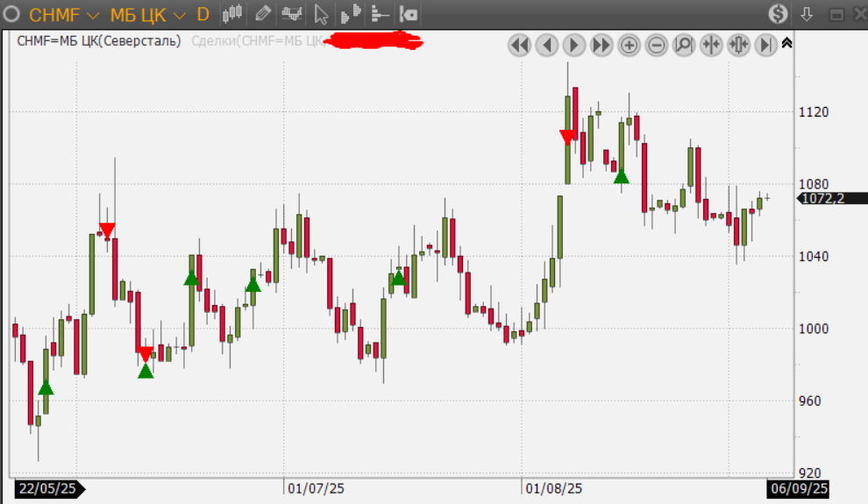This screenshot has height=504, width=868.
Task: Select the pencil drawing tool
Action: 261,14
